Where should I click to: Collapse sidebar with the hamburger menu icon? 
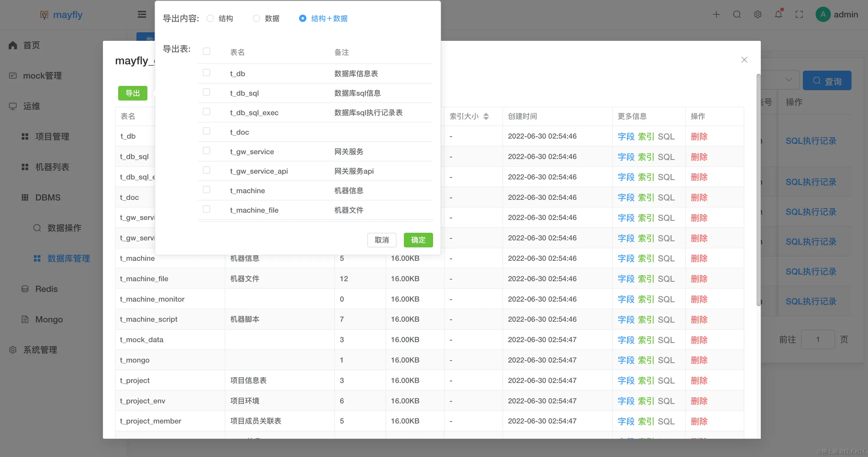(142, 15)
